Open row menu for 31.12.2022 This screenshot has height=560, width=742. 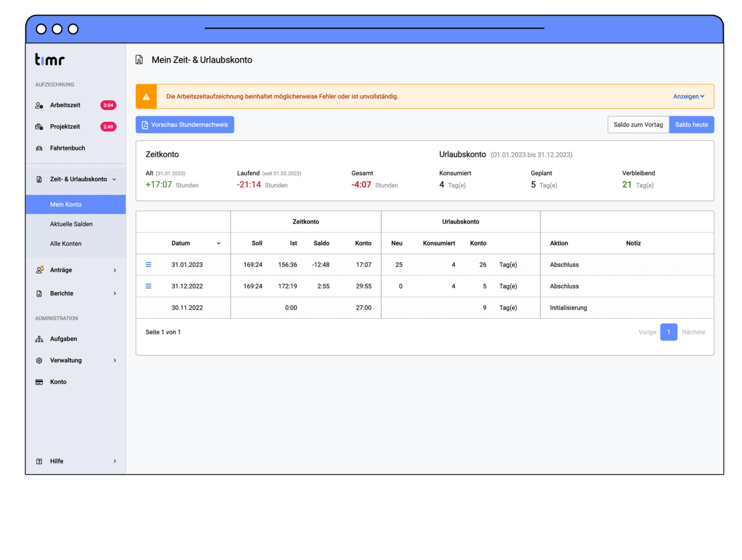148,286
